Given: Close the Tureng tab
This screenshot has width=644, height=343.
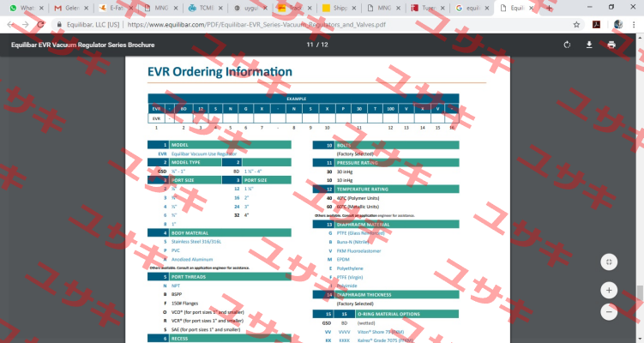Looking at the screenshot, I should 442,8.
